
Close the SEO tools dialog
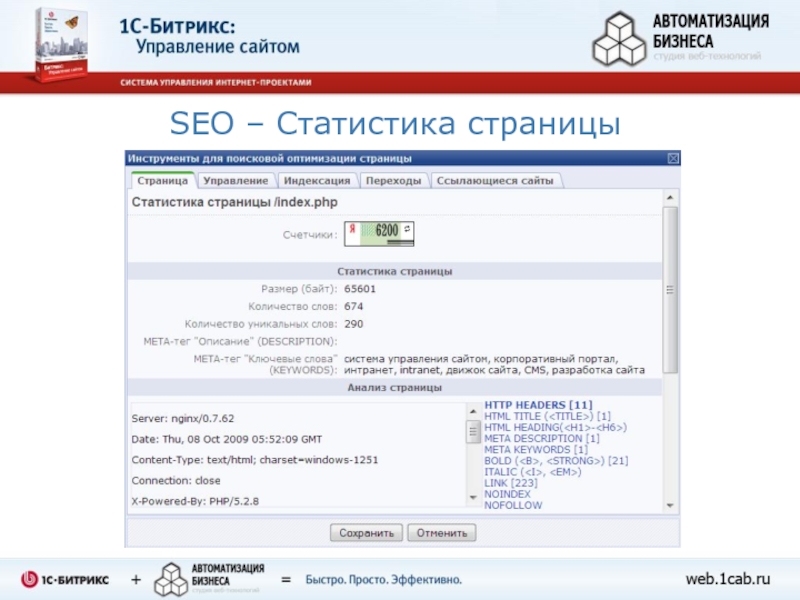tap(673, 159)
